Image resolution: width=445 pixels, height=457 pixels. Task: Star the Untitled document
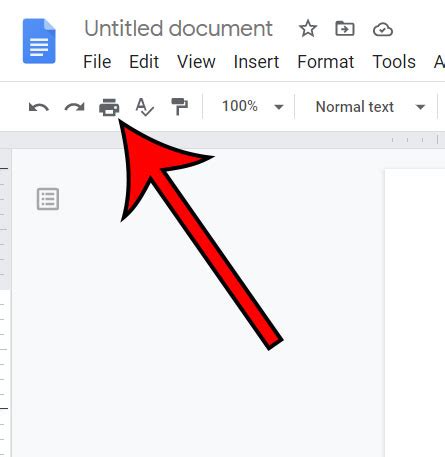coord(308,29)
